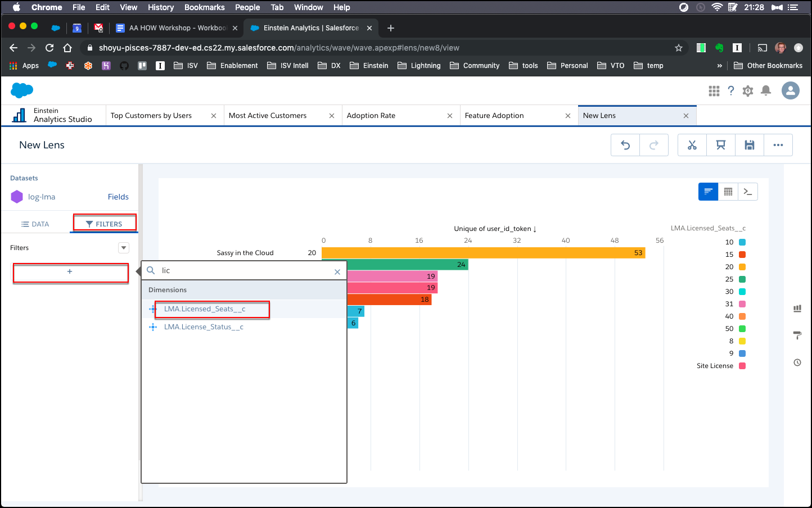Open the Other Bookmarks folder
The width and height of the screenshot is (812, 508).
pyautogui.click(x=768, y=66)
